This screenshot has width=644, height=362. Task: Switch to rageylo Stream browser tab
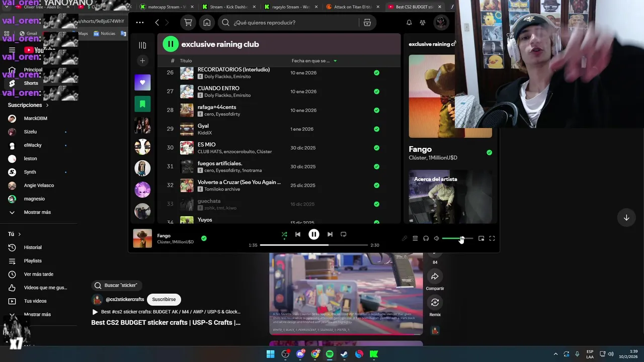(x=290, y=7)
